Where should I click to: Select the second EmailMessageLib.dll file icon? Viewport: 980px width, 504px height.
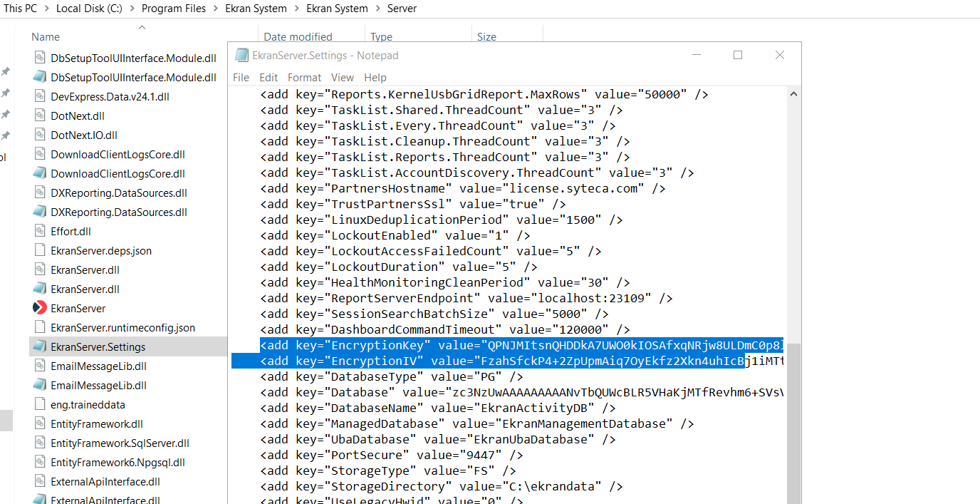tap(39, 385)
